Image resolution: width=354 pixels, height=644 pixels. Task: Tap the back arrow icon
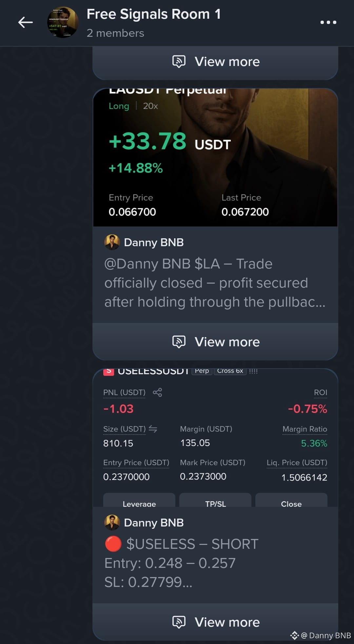click(25, 22)
